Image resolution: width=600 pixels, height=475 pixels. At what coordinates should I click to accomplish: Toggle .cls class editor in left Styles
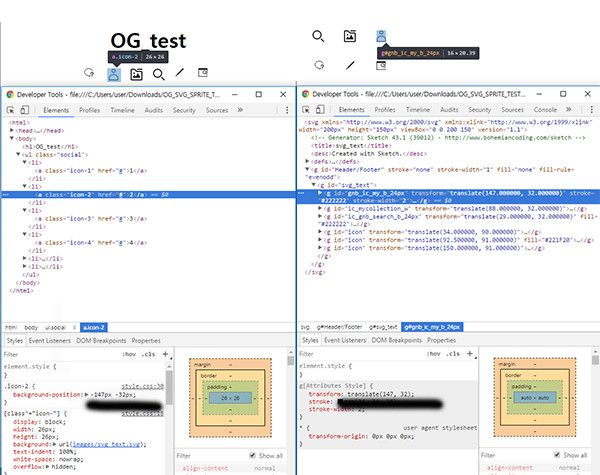148,354
